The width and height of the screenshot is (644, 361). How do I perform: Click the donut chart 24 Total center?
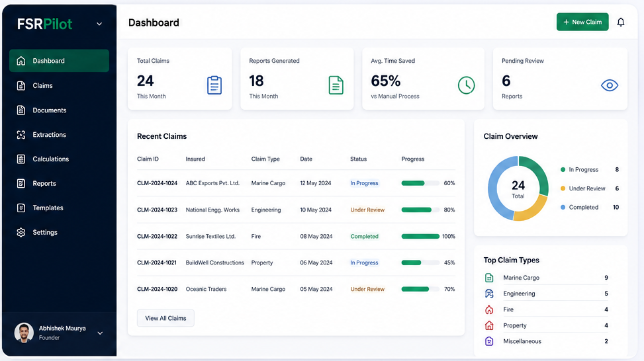(518, 188)
